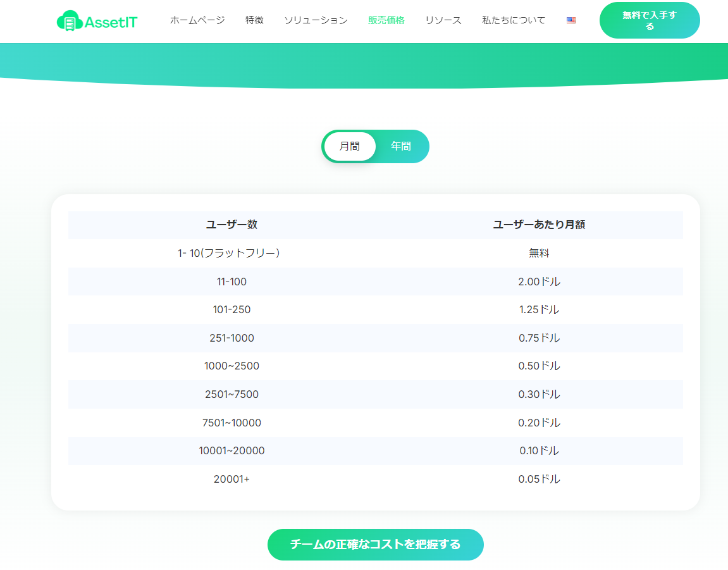The image size is (728, 570).
Task: Click the 無料 price cell
Action: tap(539, 253)
